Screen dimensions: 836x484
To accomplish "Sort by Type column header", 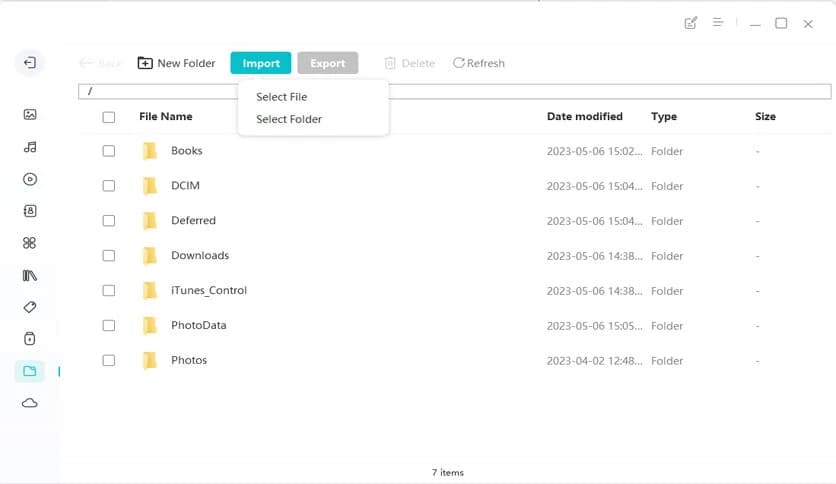I will (x=664, y=116).
